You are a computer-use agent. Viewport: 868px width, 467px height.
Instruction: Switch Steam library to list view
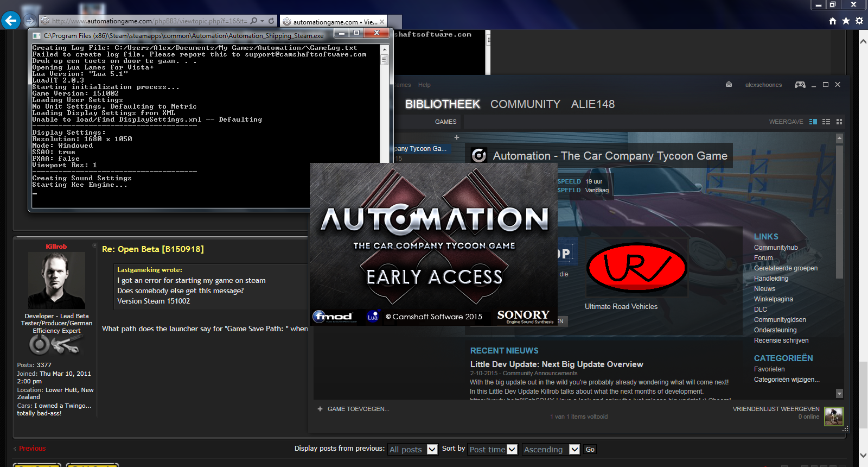point(826,122)
